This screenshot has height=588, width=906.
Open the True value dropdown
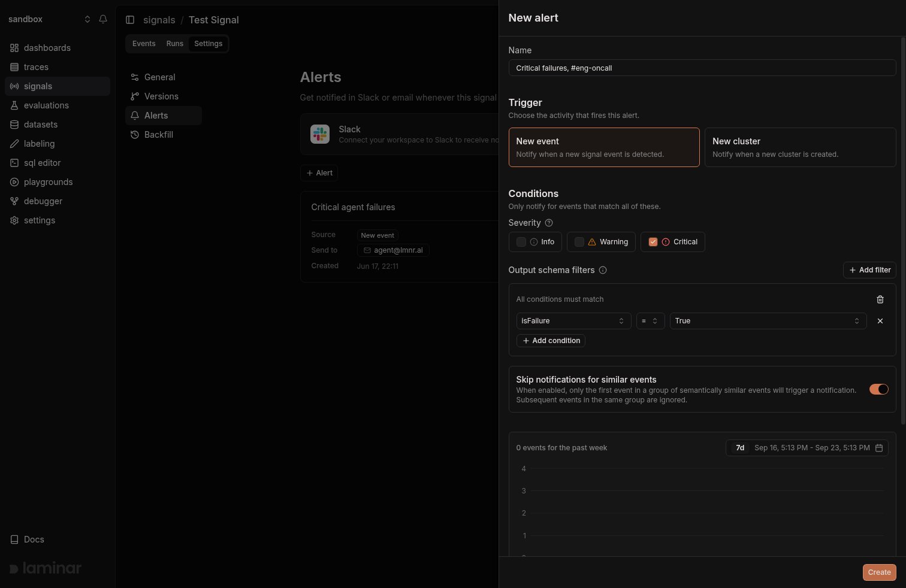tap(768, 321)
